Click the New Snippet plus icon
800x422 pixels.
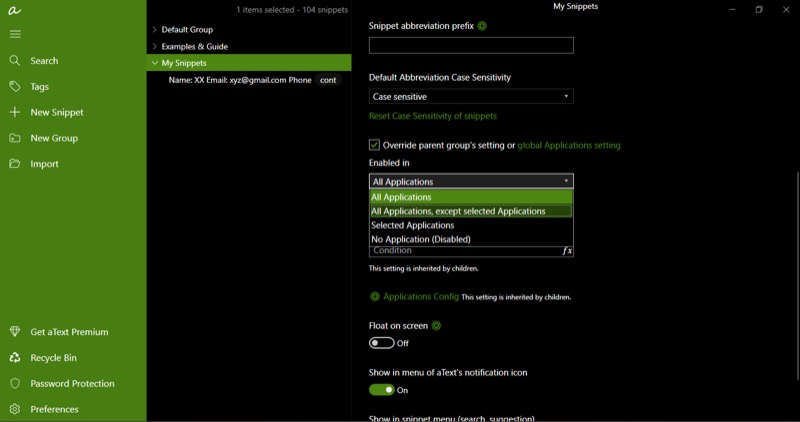(15, 112)
